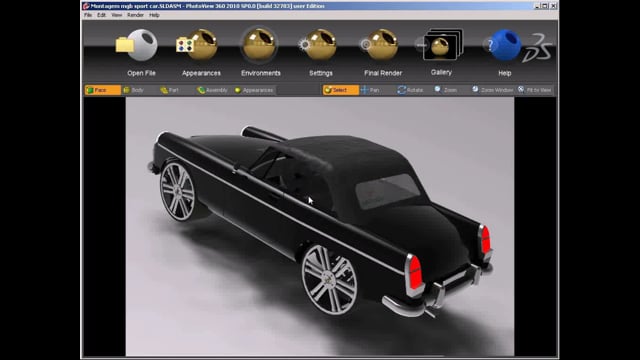Open the Gallery thumbnails icon
The image size is (640, 360).
click(x=440, y=44)
